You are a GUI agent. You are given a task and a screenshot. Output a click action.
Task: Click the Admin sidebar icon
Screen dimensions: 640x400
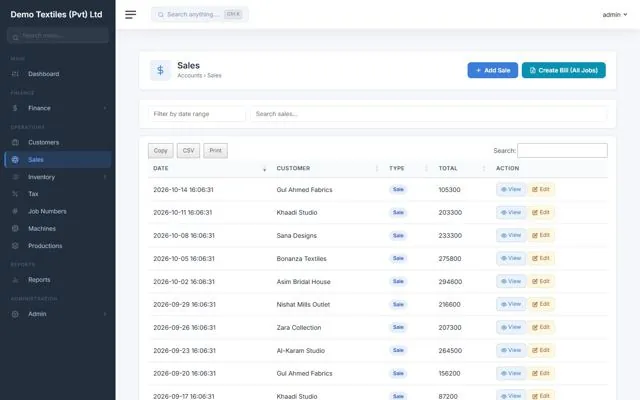point(15,314)
